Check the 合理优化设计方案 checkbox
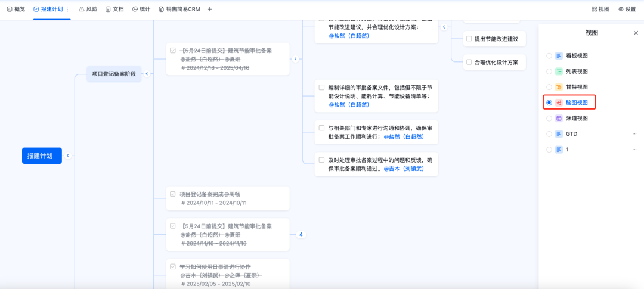Viewport: 644px width, 289px height. point(469,62)
